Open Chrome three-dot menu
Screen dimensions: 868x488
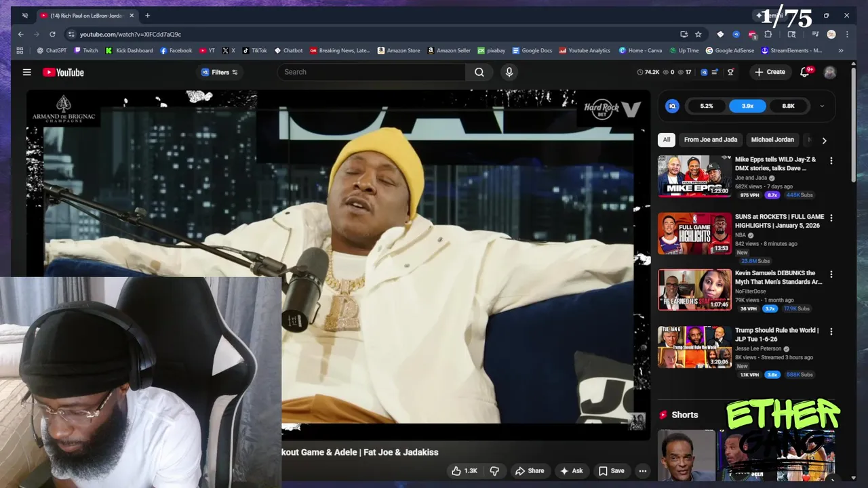[846, 34]
